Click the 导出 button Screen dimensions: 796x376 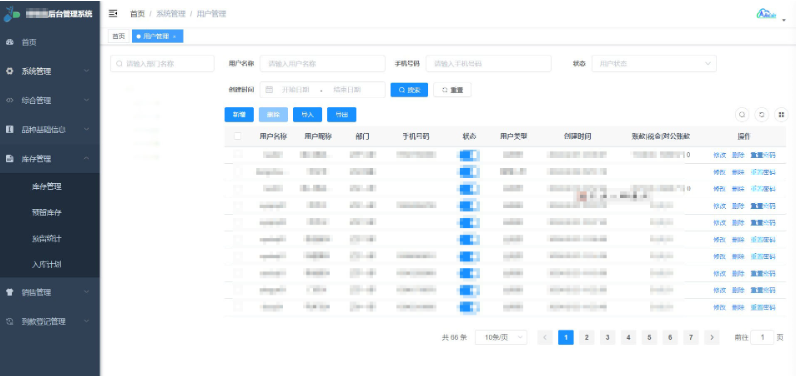[342, 115]
